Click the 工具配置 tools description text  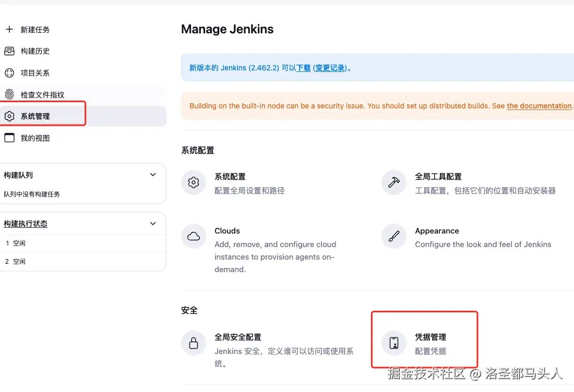coord(485,190)
